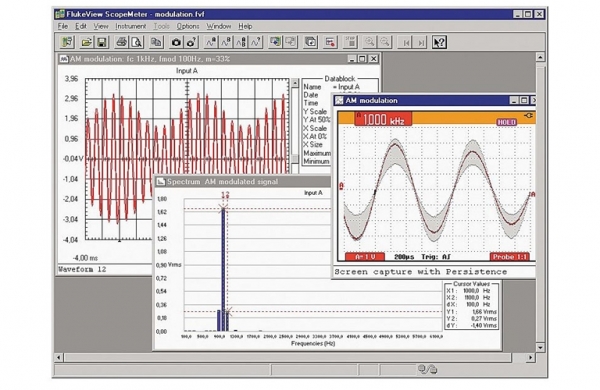Open the File menu
The image size is (600, 390).
[x=63, y=26]
